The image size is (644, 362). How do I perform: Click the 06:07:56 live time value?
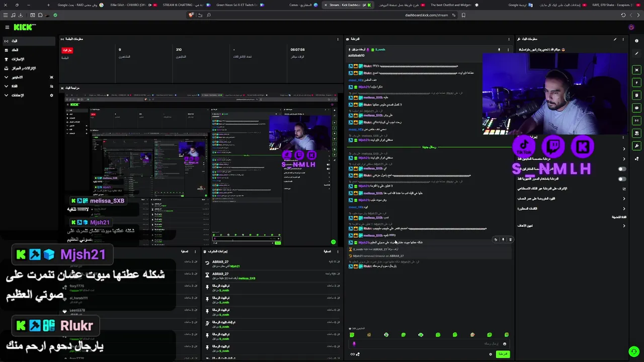[x=297, y=50]
